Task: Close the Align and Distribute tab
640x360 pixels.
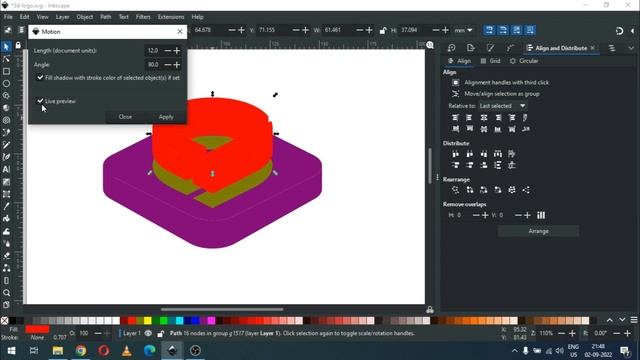Action: (593, 48)
